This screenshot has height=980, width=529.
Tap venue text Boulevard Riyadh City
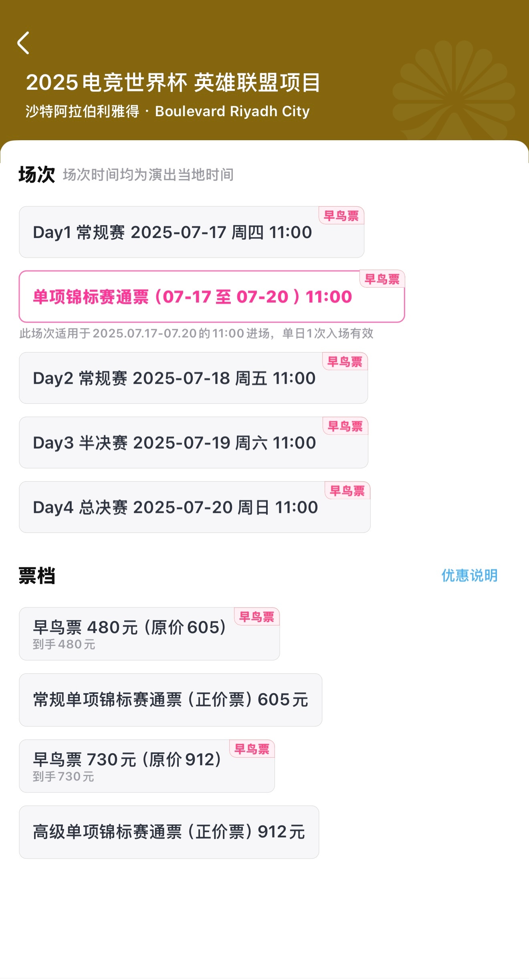coord(232,111)
